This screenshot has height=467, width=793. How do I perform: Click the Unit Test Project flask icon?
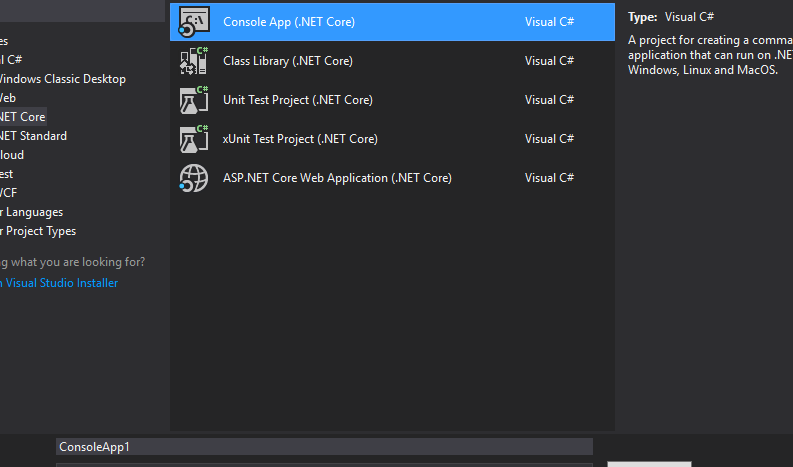pyautogui.click(x=194, y=100)
